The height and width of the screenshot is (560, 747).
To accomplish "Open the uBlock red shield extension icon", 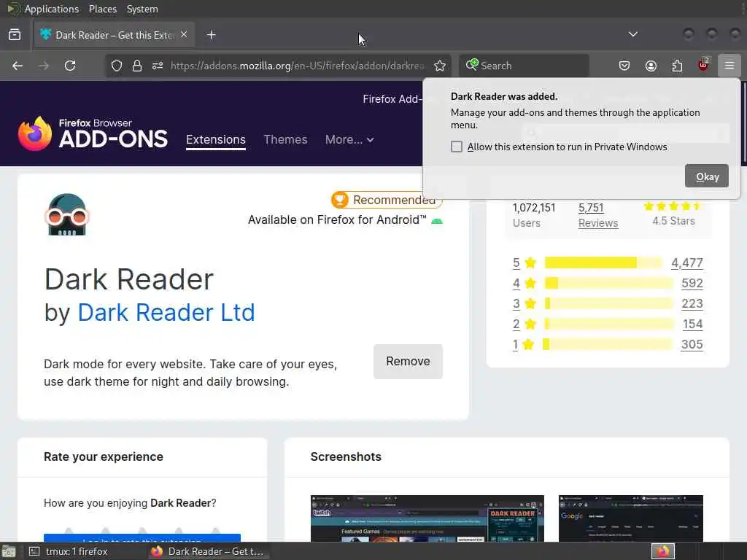I will pos(703,65).
